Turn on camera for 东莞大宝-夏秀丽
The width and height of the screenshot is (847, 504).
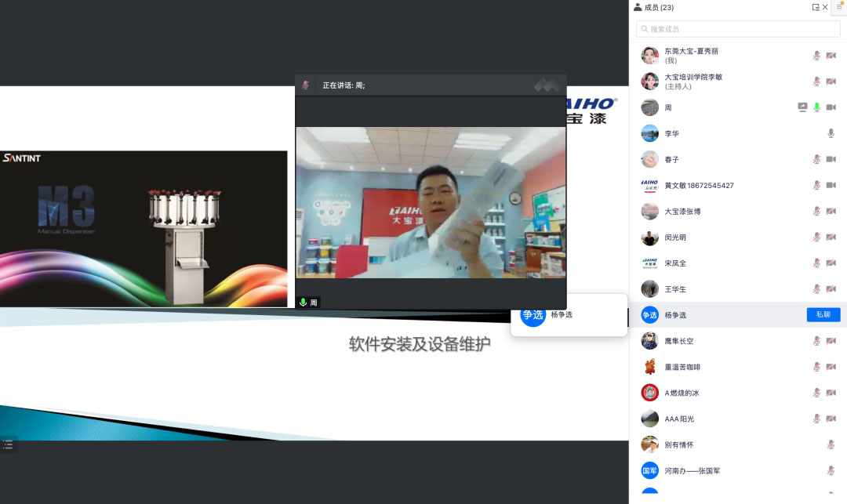pos(831,56)
